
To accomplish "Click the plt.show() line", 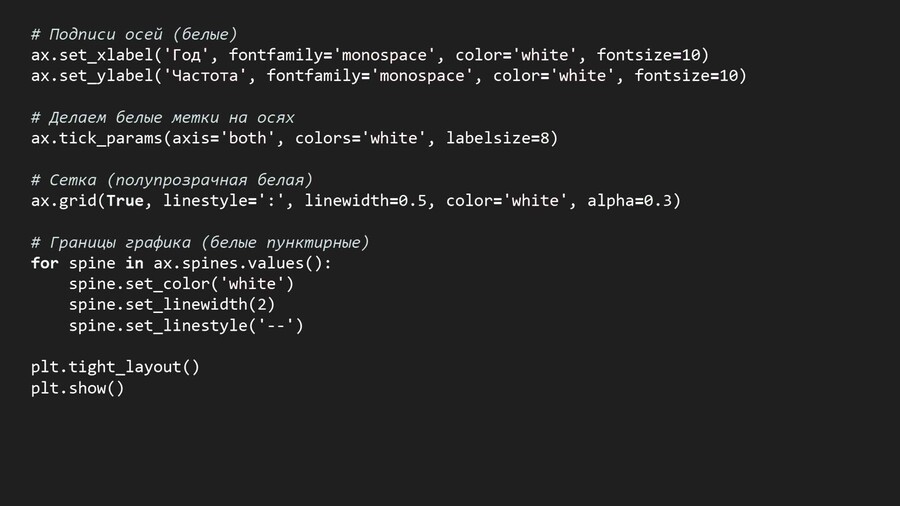I will pyautogui.click(x=77, y=388).
